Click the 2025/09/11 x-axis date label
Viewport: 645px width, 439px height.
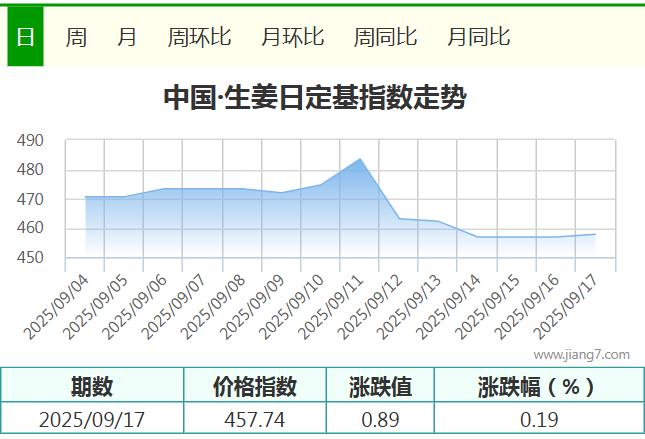pyautogui.click(x=331, y=307)
